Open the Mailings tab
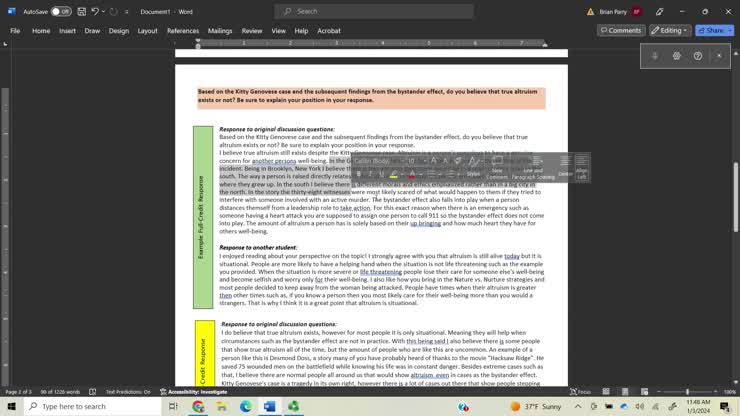Screen dimensions: 740x416 [220, 31]
